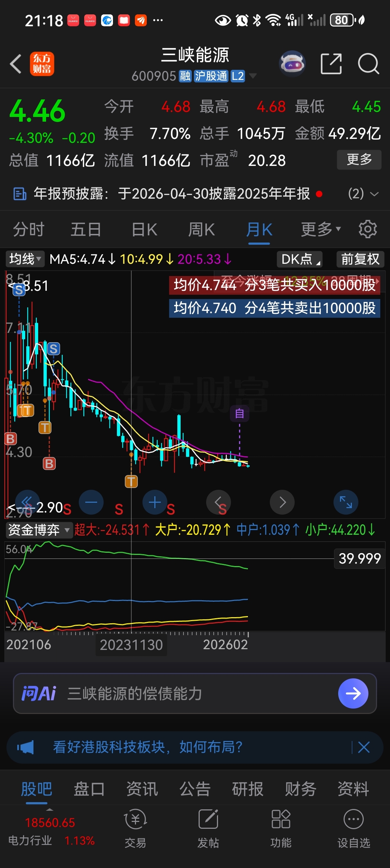Tap the 小户:44.220 value
The width and height of the screenshot is (390, 868).
pyautogui.click(x=340, y=530)
